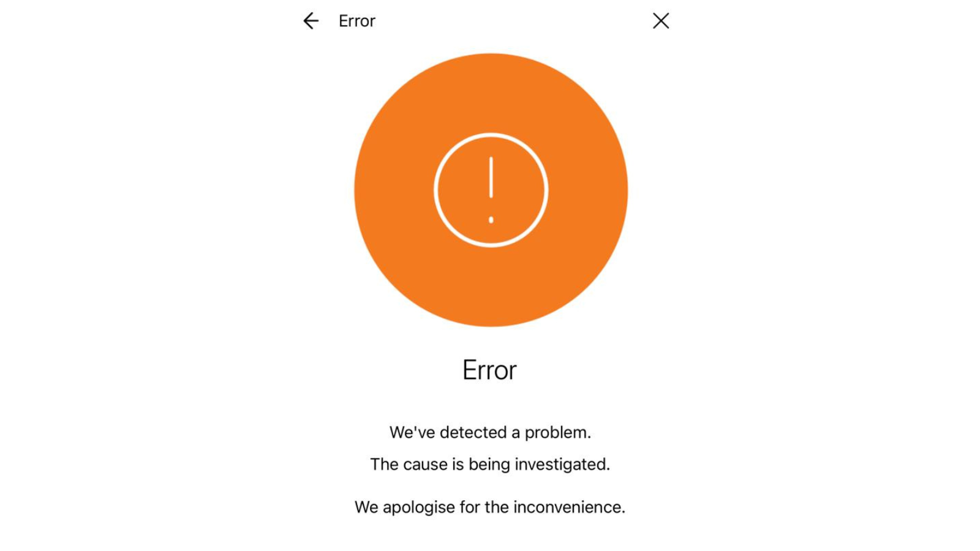Close the error screen with X
Viewport: 980px width, 551px height.
tap(661, 21)
